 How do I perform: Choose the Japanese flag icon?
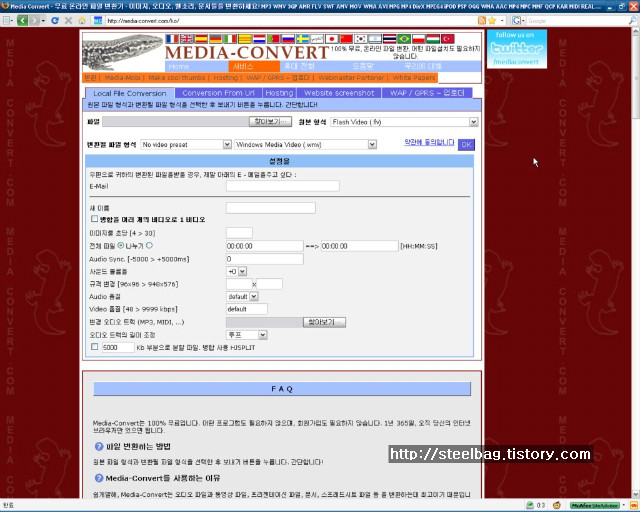click(331, 39)
